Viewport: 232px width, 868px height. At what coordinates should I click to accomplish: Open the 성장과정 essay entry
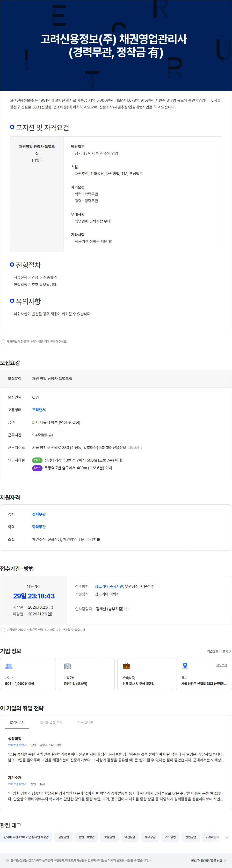point(116,749)
